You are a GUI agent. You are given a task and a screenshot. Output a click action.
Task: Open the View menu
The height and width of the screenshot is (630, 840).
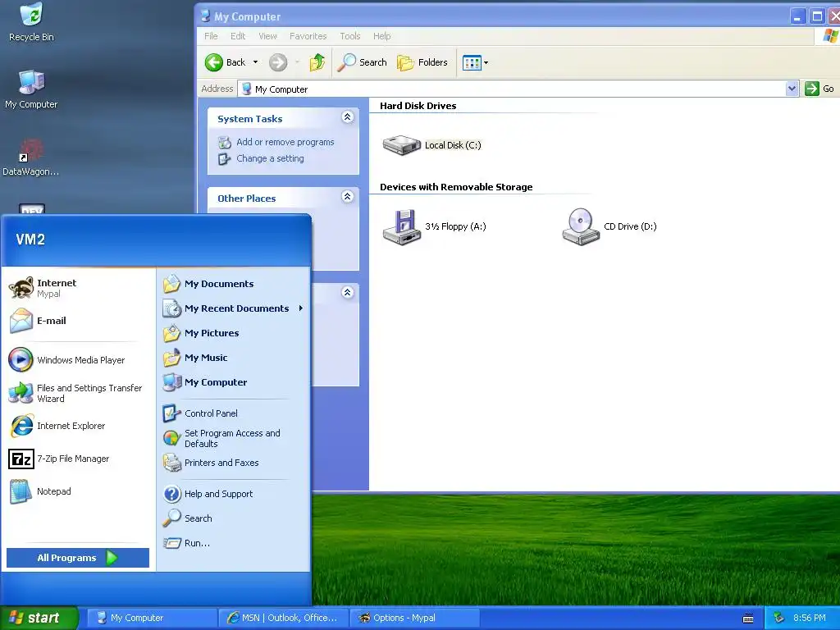267,36
